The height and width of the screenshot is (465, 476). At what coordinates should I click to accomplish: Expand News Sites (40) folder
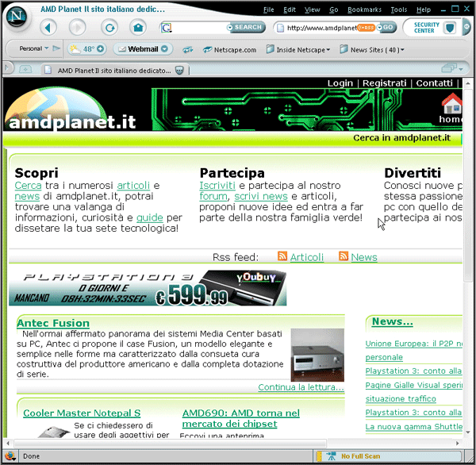[372, 49]
